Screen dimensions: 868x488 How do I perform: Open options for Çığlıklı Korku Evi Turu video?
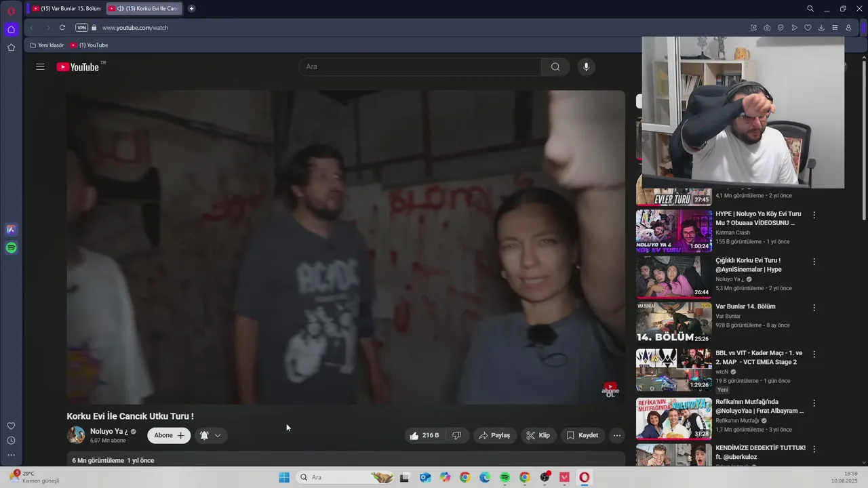click(x=814, y=262)
